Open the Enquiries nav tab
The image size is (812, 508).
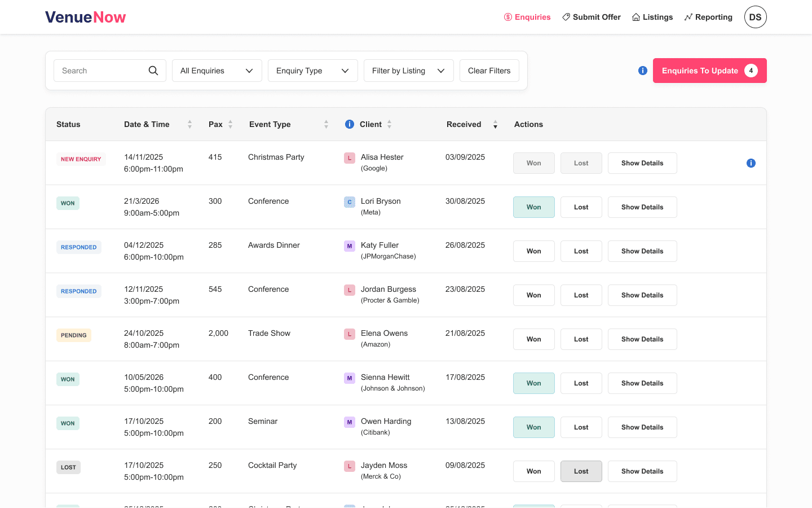click(527, 17)
